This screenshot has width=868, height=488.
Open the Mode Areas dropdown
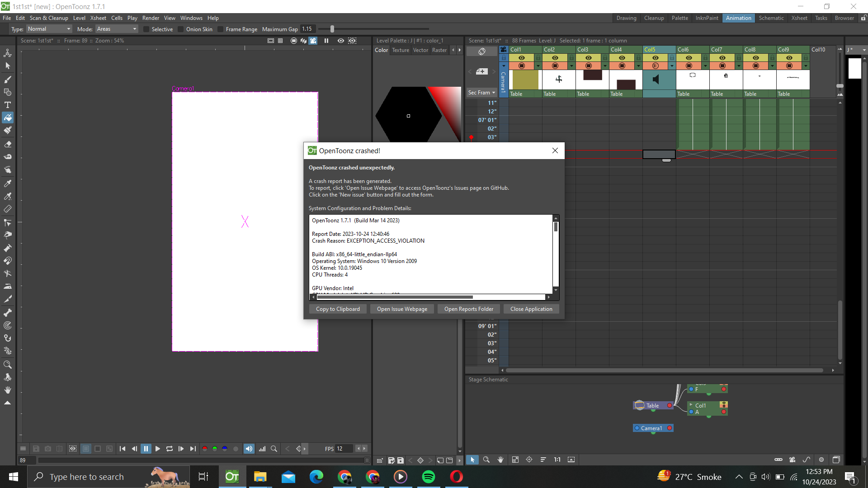click(x=116, y=29)
